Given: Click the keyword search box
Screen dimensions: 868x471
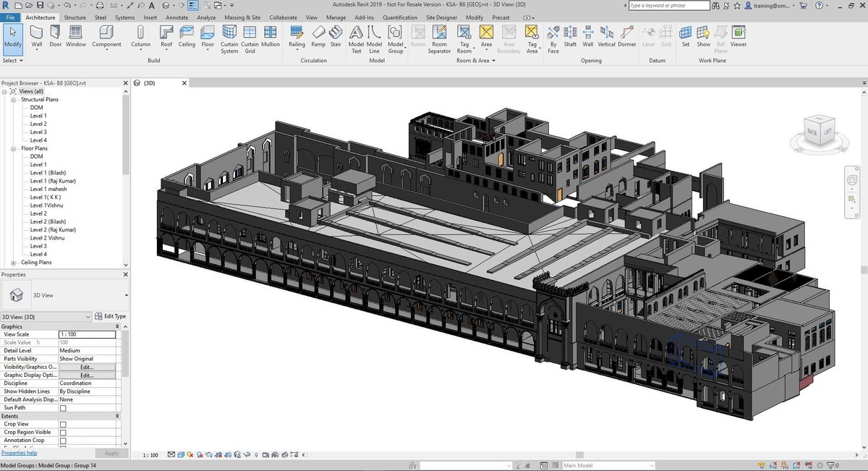Looking at the screenshot, I should point(669,5).
